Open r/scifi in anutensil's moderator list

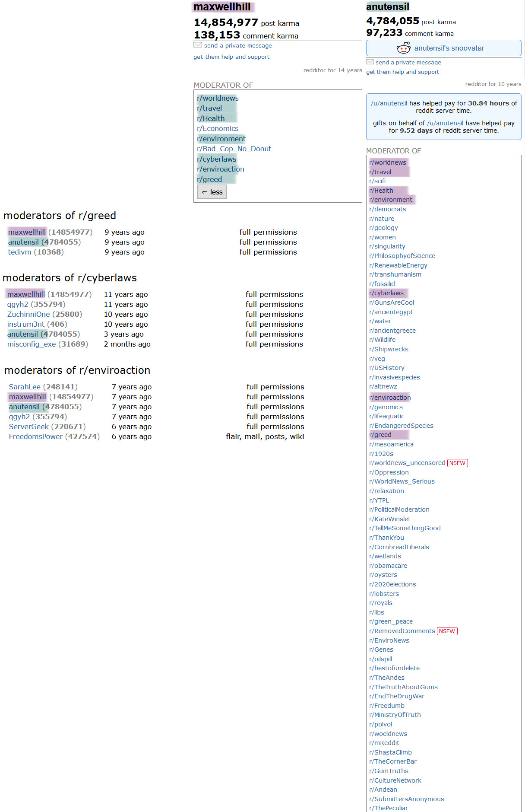(377, 181)
